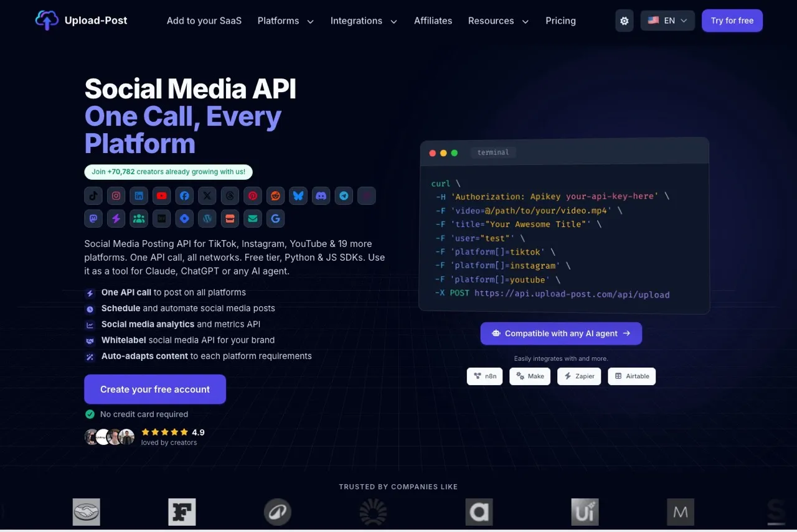Click the Reddit platform icon
Screen dimensions: 797x532
[275, 195]
